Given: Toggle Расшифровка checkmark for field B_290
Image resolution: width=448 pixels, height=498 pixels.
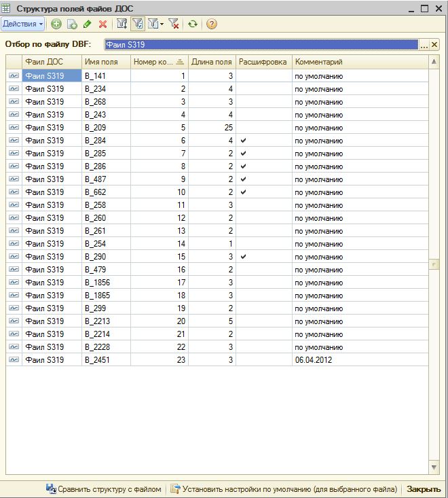Looking at the screenshot, I should 243,257.
